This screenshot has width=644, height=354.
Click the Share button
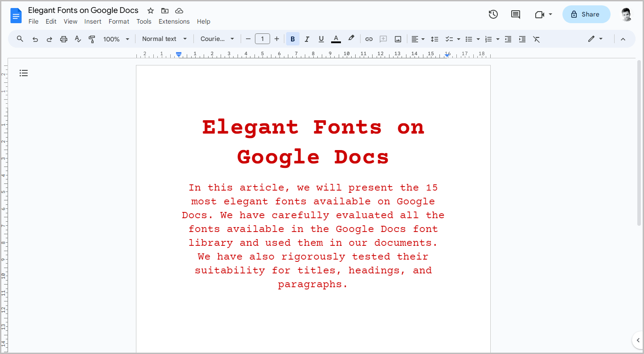(x=586, y=14)
